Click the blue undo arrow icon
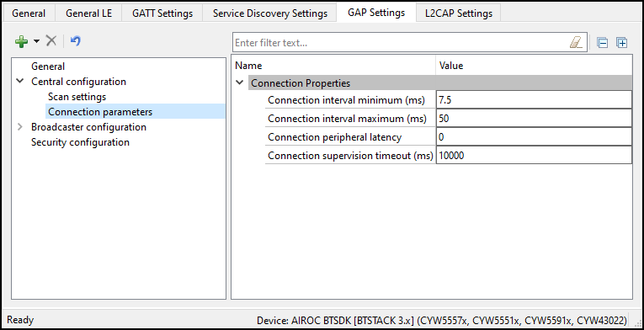The width and height of the screenshot is (644, 330). click(x=75, y=40)
